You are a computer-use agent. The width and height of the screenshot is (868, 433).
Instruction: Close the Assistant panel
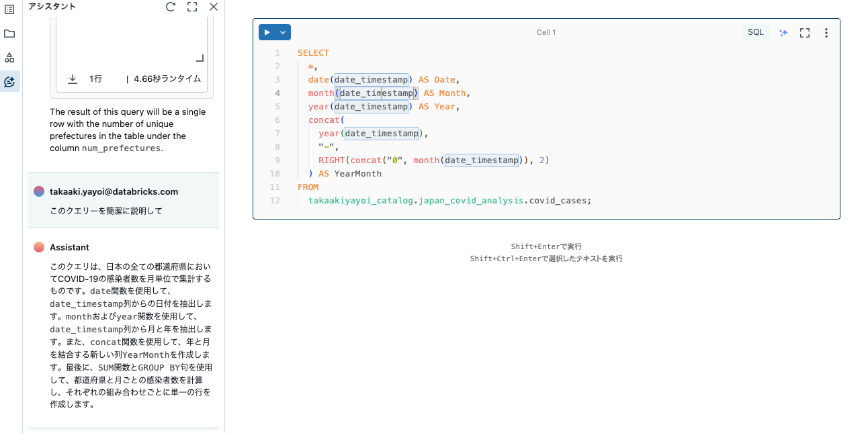click(x=213, y=7)
